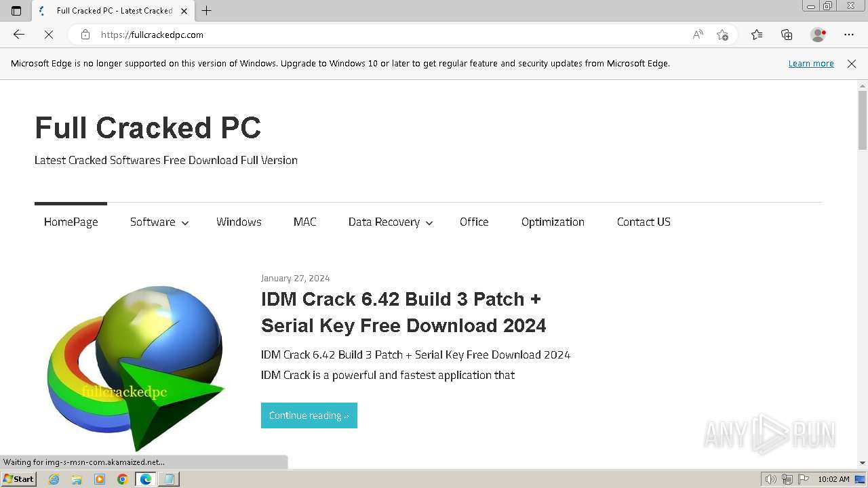This screenshot has height=488, width=868.
Task: Dismiss the Edge unsupported notification bar
Action: [852, 63]
